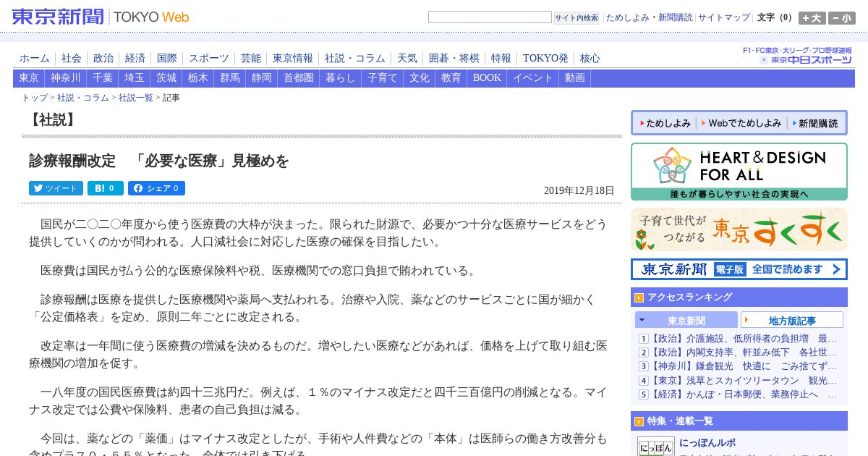Select 教育 in the blue bar
Image resolution: width=868 pixels, height=456 pixels.
click(451, 78)
